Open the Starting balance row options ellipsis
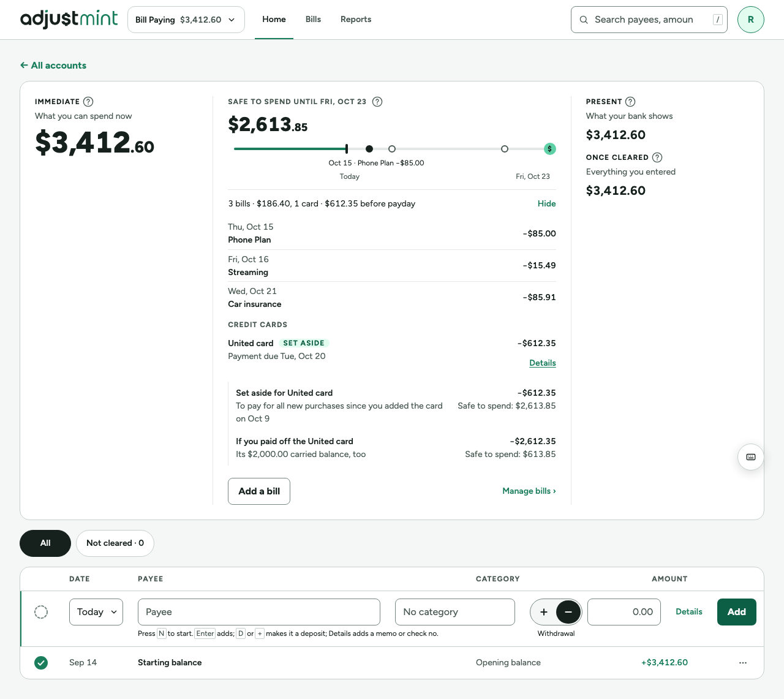Viewport: 784px width, 699px height. (743, 663)
